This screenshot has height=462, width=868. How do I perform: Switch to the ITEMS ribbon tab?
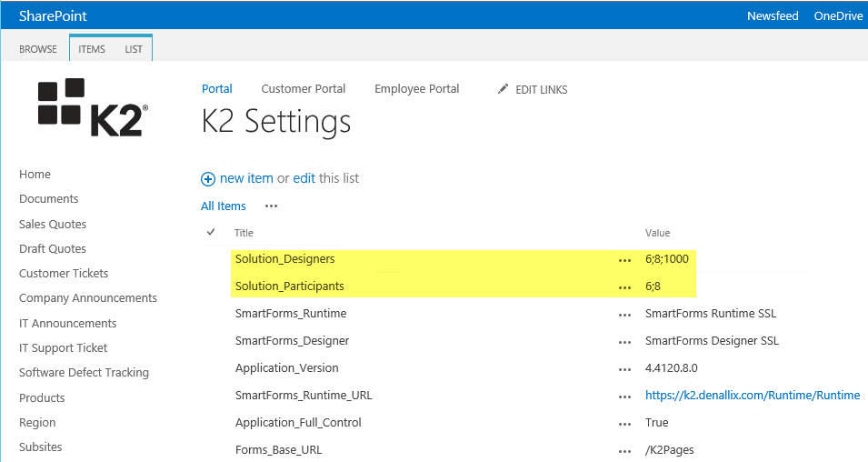pyautogui.click(x=91, y=49)
